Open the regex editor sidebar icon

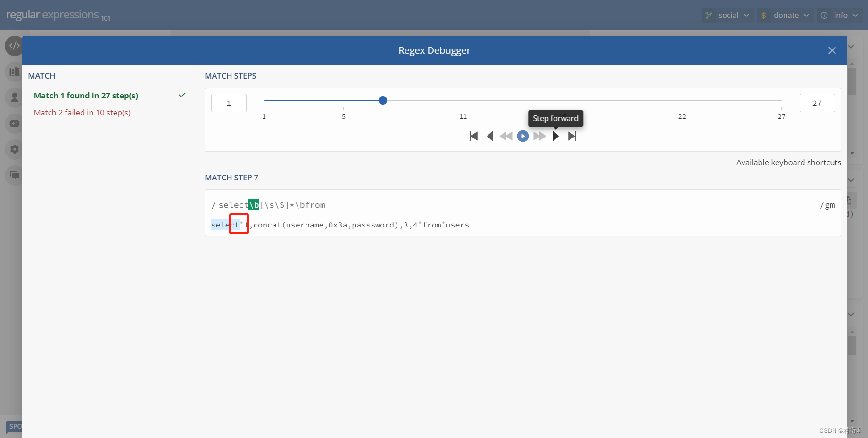point(15,46)
